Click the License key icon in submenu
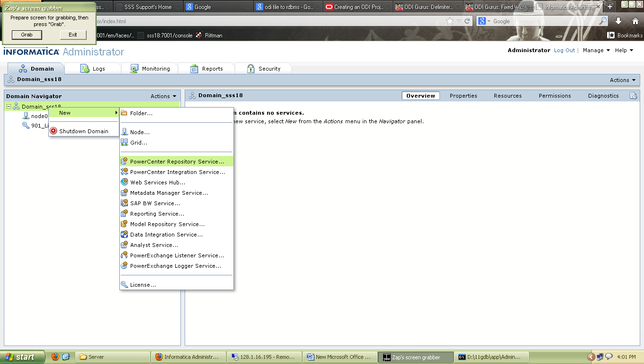This screenshot has width=644, height=364. tap(124, 285)
